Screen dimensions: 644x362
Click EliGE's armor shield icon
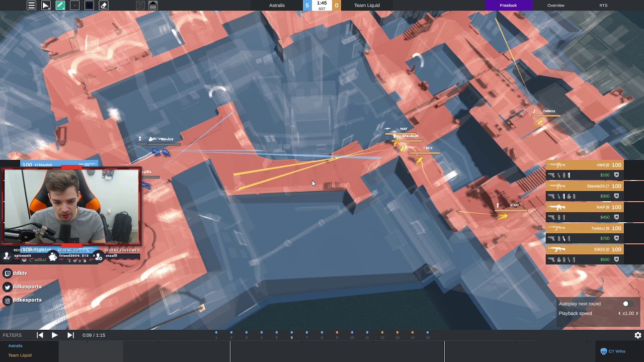pyautogui.click(x=616, y=259)
